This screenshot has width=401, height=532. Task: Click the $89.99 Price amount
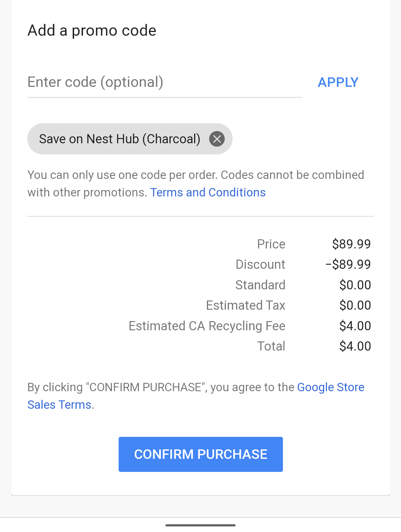[351, 244]
